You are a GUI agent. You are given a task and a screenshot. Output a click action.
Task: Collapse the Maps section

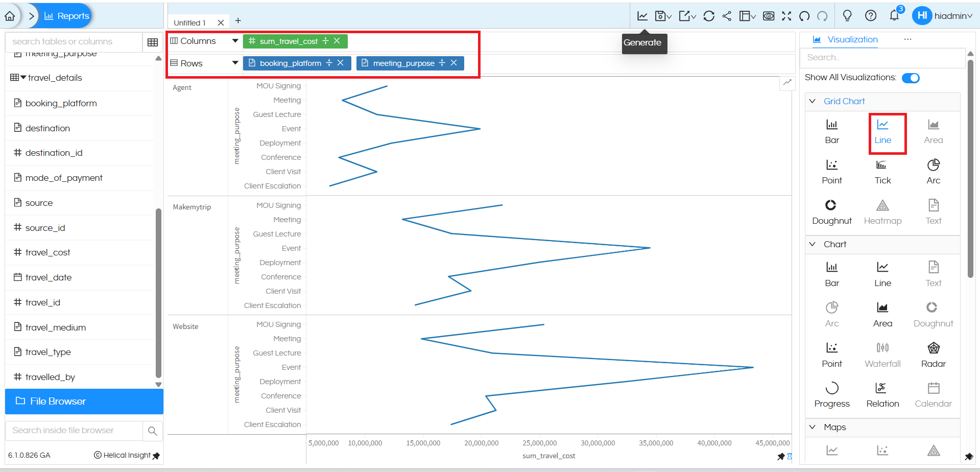point(812,427)
